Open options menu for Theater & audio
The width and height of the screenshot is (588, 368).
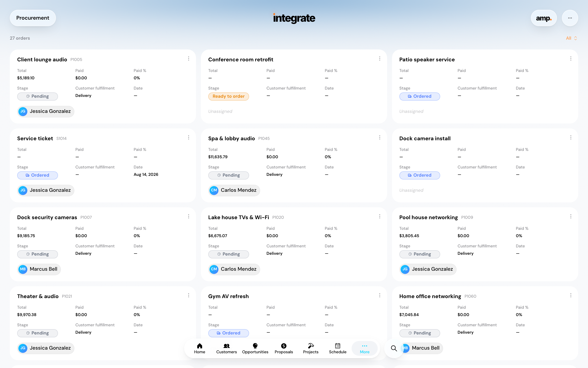click(x=189, y=295)
